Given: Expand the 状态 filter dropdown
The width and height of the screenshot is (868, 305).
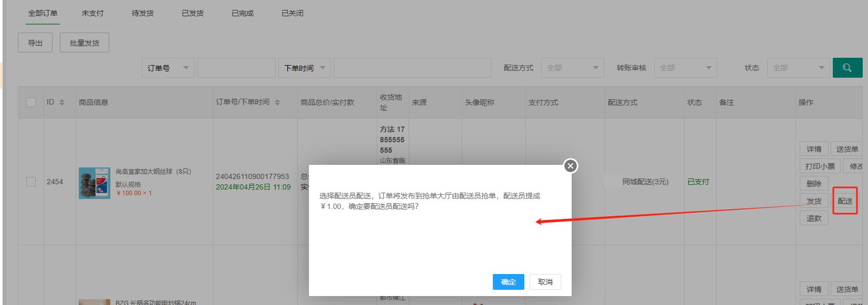Looking at the screenshot, I should [x=798, y=68].
